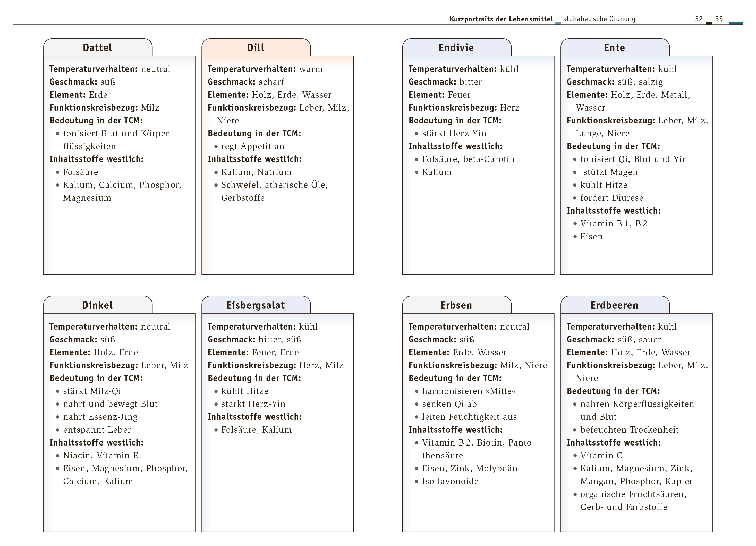Click 'Vitamin C' bullet in Erdbeeren
Viewport: 756px width, 546px height.
(x=601, y=455)
